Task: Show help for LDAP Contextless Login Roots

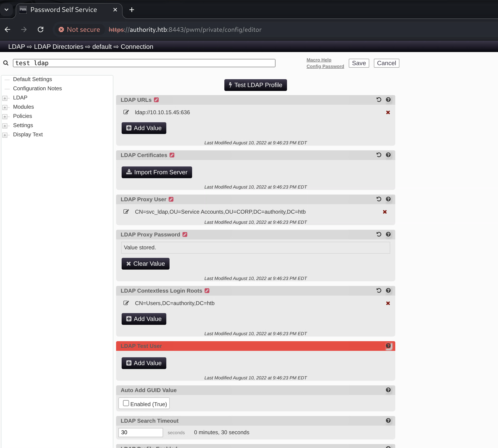Action: point(388,291)
